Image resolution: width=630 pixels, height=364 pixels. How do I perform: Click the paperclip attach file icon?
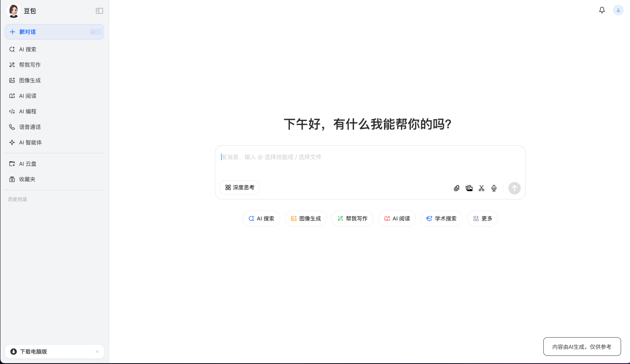456,188
